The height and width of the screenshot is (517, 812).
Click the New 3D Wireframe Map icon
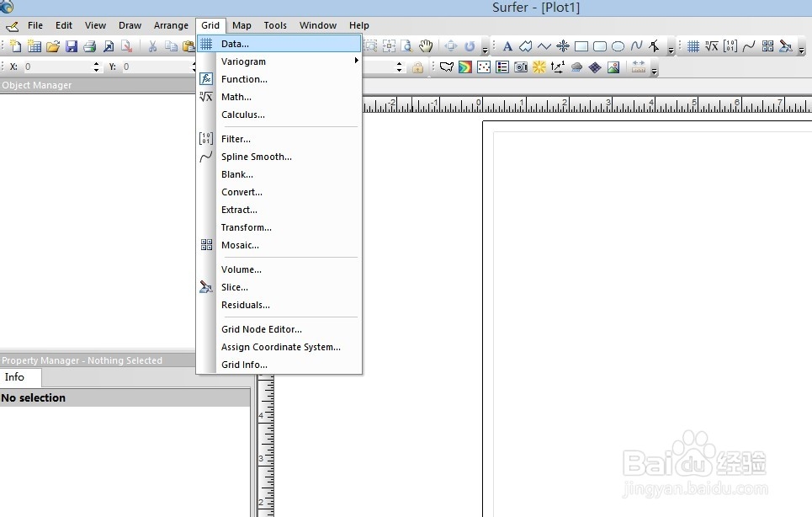pyautogui.click(x=595, y=67)
